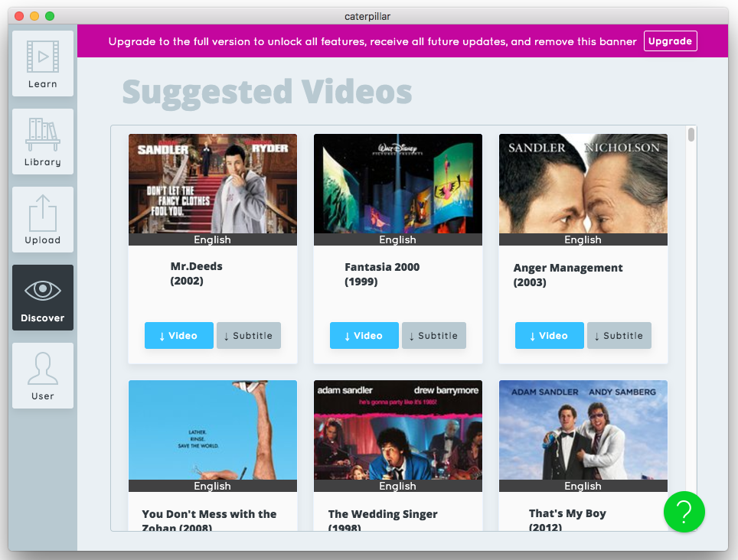Viewport: 738px width, 560px height.
Task: Download video for Fantasia 2000
Action: pos(364,335)
